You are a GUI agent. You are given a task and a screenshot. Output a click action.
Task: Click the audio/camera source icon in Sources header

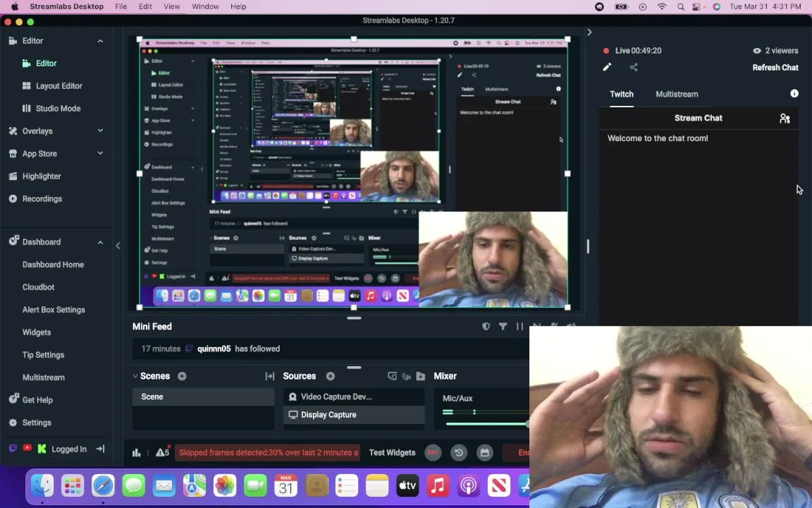tap(407, 376)
